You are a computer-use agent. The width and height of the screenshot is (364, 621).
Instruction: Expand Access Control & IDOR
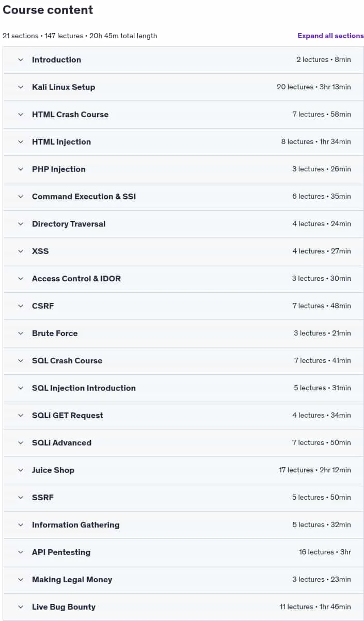[183, 279]
